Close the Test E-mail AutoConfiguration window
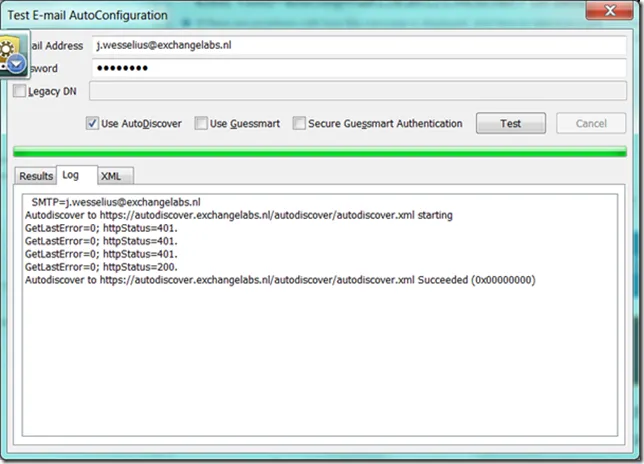 [610, 10]
